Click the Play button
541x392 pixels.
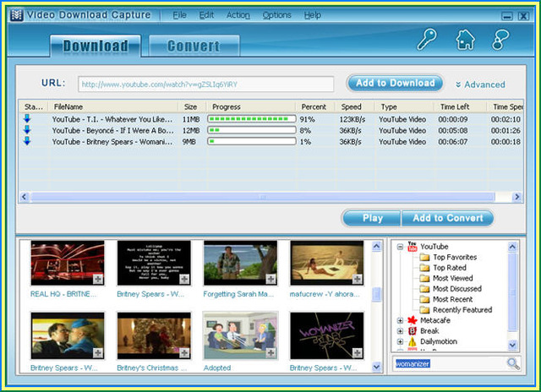[372, 218]
